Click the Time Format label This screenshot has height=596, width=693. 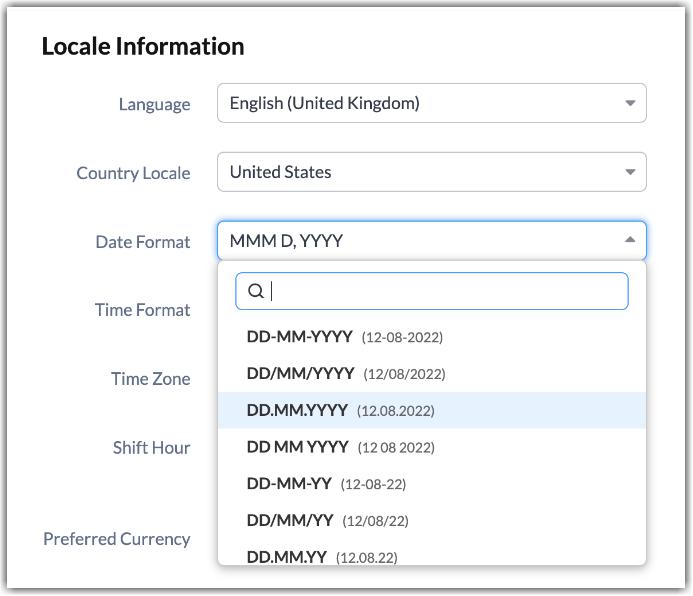(x=143, y=310)
